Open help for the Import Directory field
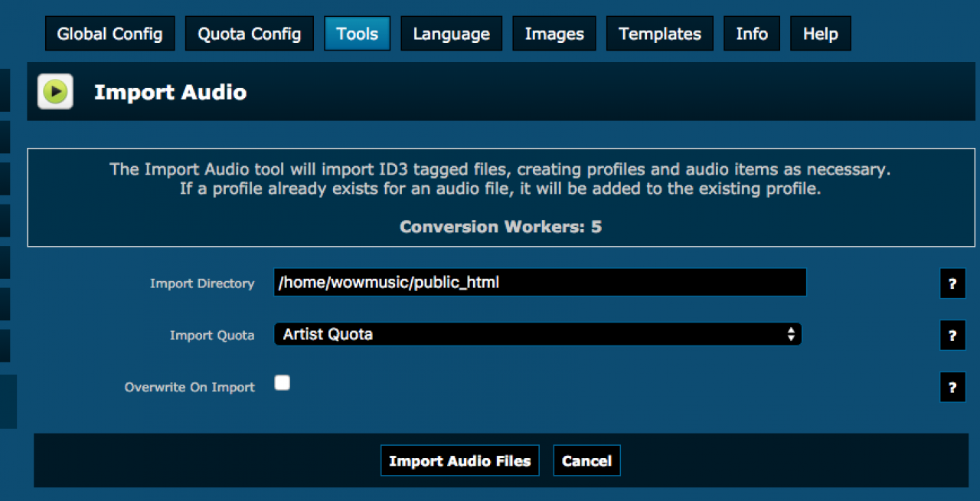This screenshot has height=501, width=980. 952,283
